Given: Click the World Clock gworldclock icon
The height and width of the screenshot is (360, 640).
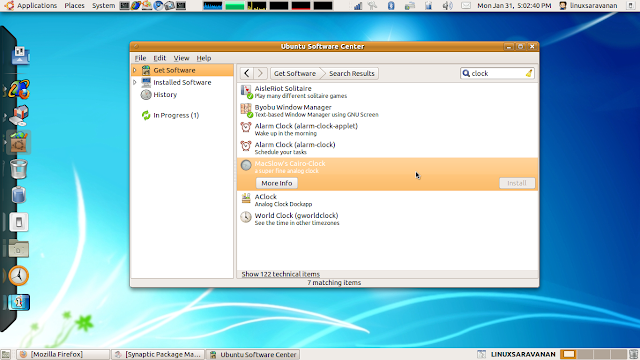Looking at the screenshot, I should tap(246, 217).
